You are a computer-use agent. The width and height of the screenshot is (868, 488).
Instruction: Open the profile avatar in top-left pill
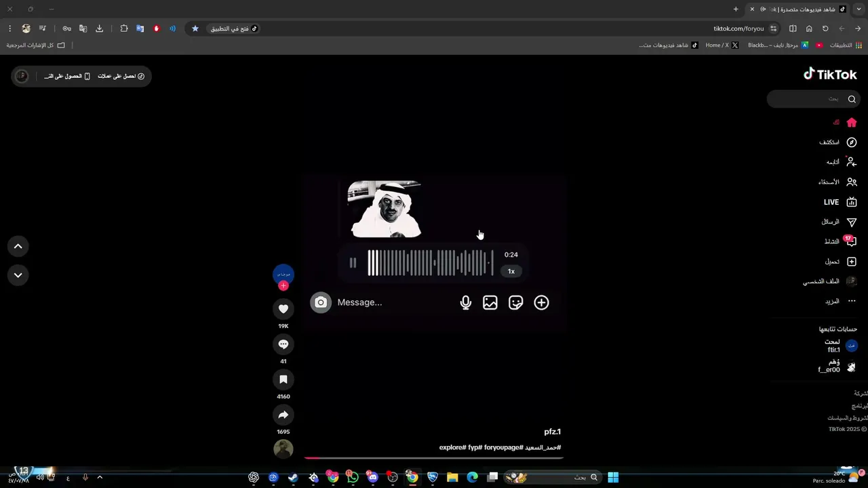22,76
